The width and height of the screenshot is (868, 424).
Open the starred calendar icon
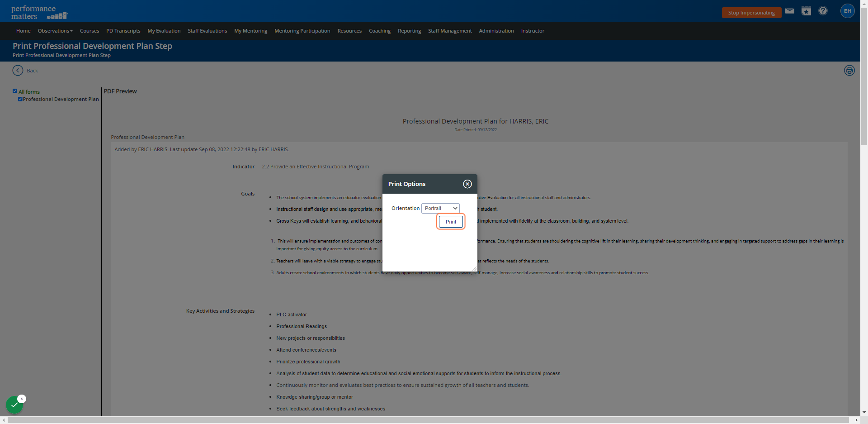(x=807, y=11)
